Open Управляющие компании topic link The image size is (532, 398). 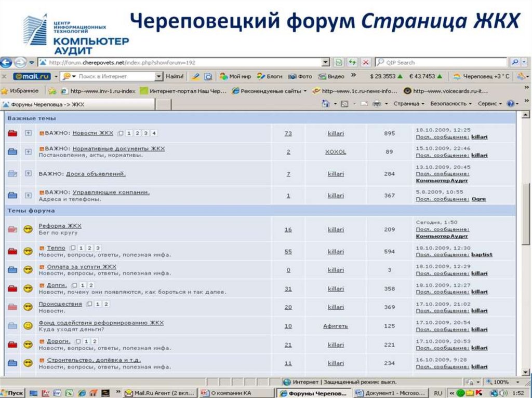pyautogui.click(x=111, y=192)
